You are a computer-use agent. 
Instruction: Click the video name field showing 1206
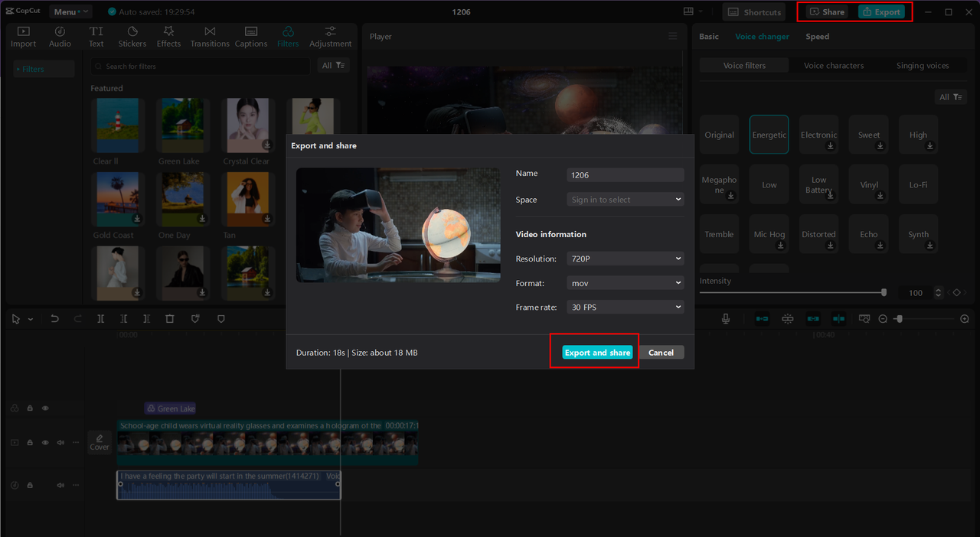[x=625, y=174]
